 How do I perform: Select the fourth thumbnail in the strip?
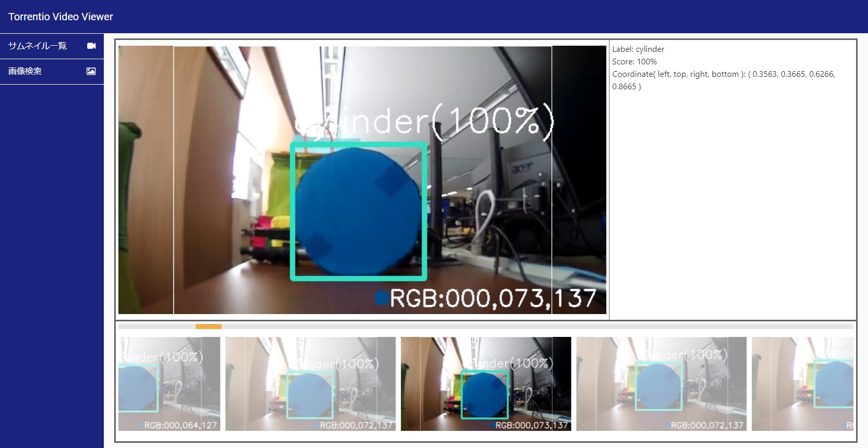661,384
